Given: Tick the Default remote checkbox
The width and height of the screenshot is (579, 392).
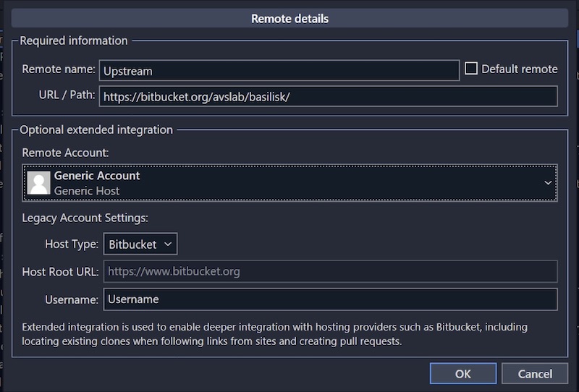Looking at the screenshot, I should [471, 69].
